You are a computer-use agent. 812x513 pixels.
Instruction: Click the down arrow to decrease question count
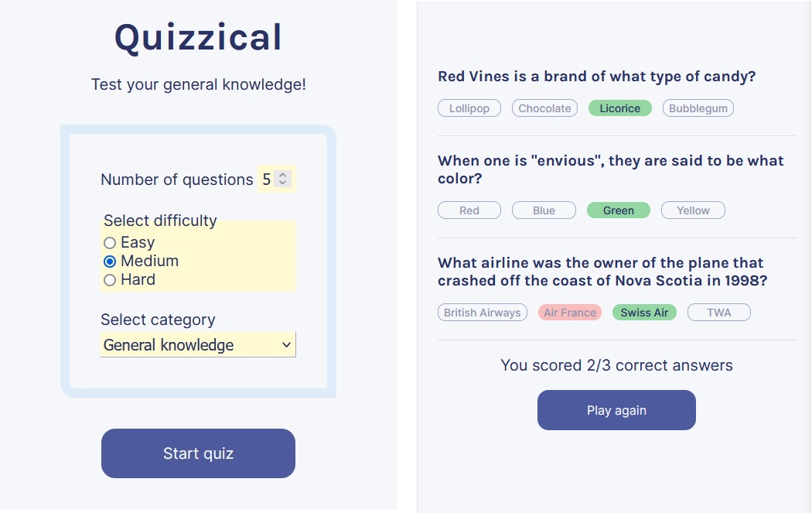tap(284, 183)
